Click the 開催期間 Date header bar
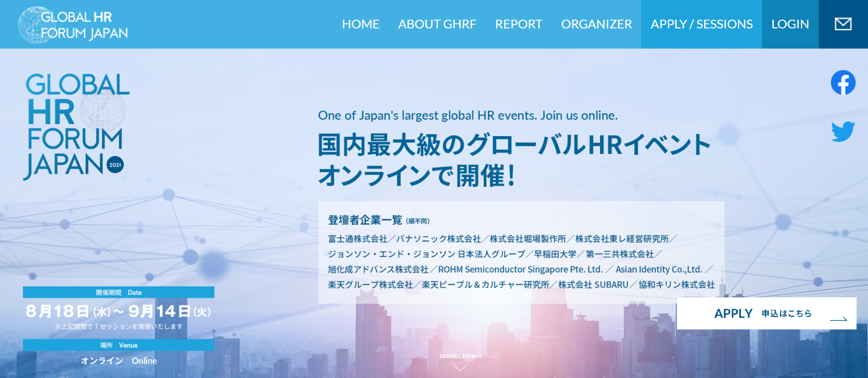 point(119,292)
